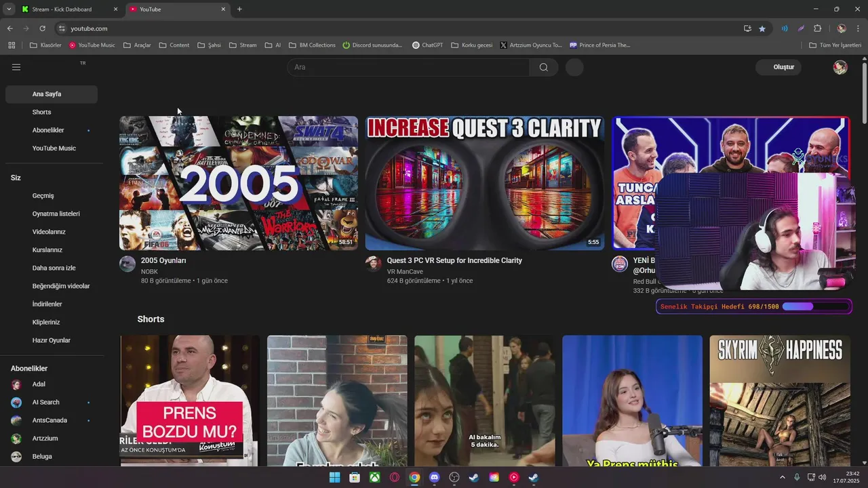Open YouTube Music in the sidebar
Image resolution: width=868 pixels, height=488 pixels.
(x=52, y=148)
